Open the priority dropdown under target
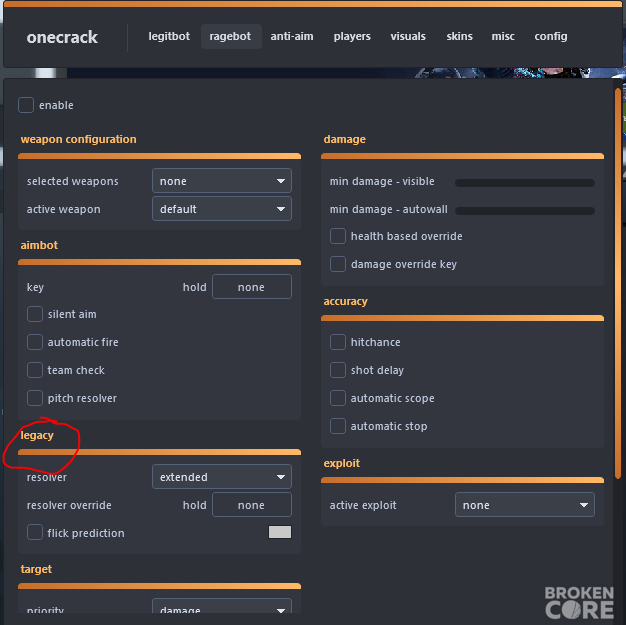This screenshot has width=626, height=625. tap(222, 606)
